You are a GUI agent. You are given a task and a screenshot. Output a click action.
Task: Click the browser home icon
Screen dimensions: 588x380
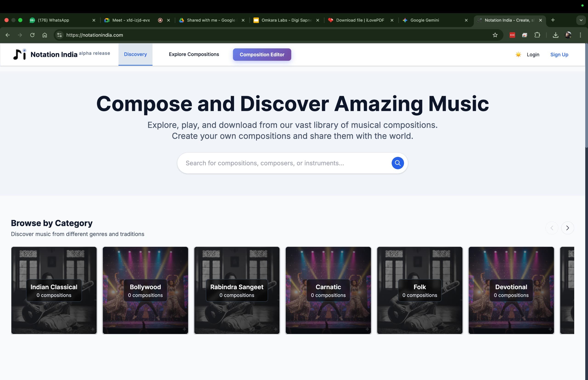45,35
